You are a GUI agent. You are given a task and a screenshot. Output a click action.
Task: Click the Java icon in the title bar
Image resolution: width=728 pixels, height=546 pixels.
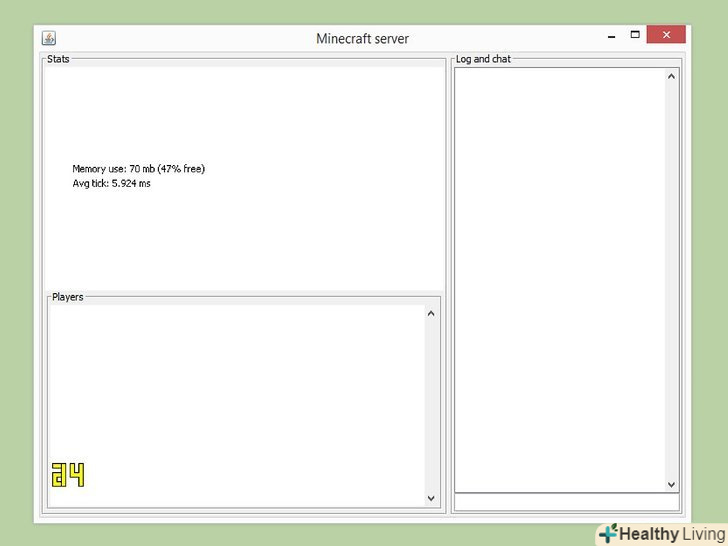(x=49, y=38)
